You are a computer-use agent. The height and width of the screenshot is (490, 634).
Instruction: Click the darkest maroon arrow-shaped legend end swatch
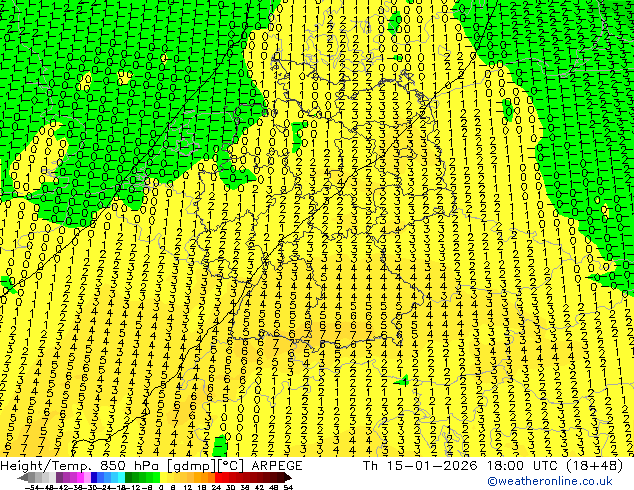pyautogui.click(x=288, y=478)
